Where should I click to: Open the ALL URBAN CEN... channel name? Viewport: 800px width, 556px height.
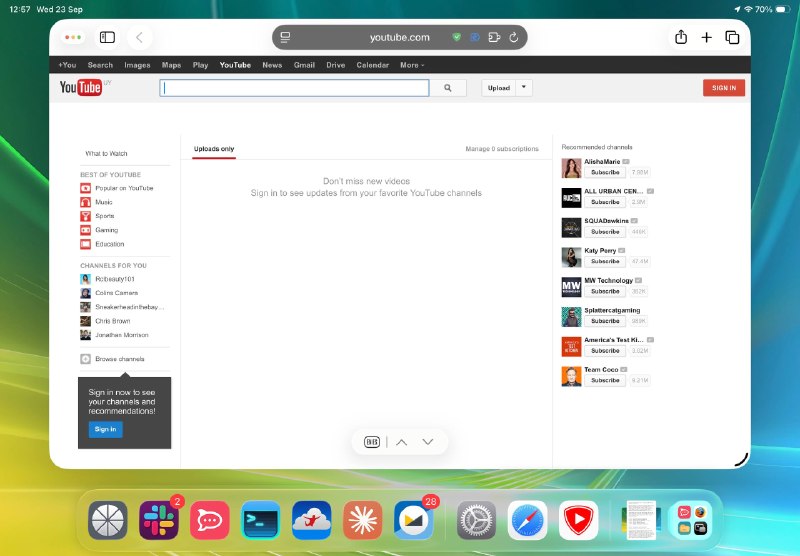(x=614, y=191)
